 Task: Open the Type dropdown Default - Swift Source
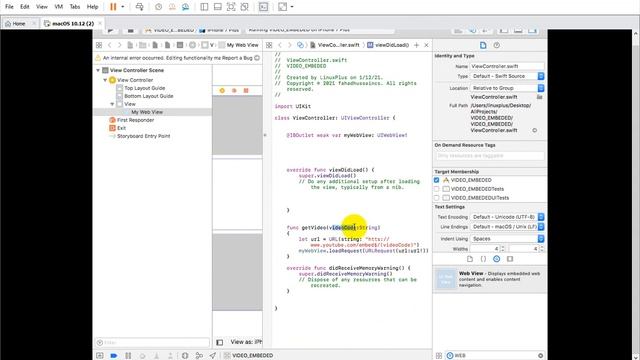pyautogui.click(x=507, y=76)
